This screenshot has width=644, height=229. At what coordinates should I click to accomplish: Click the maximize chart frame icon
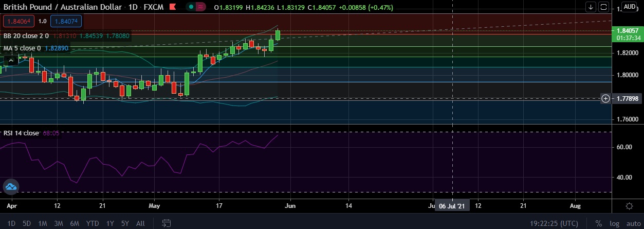pos(604,7)
